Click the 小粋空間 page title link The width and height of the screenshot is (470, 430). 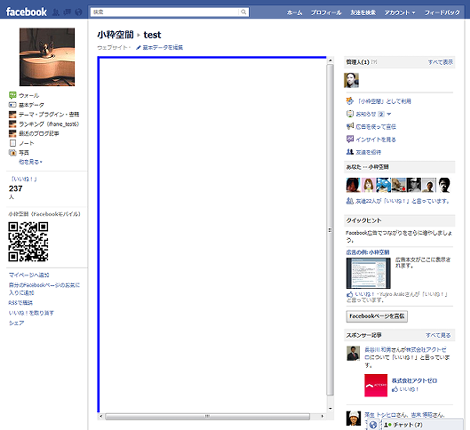115,35
